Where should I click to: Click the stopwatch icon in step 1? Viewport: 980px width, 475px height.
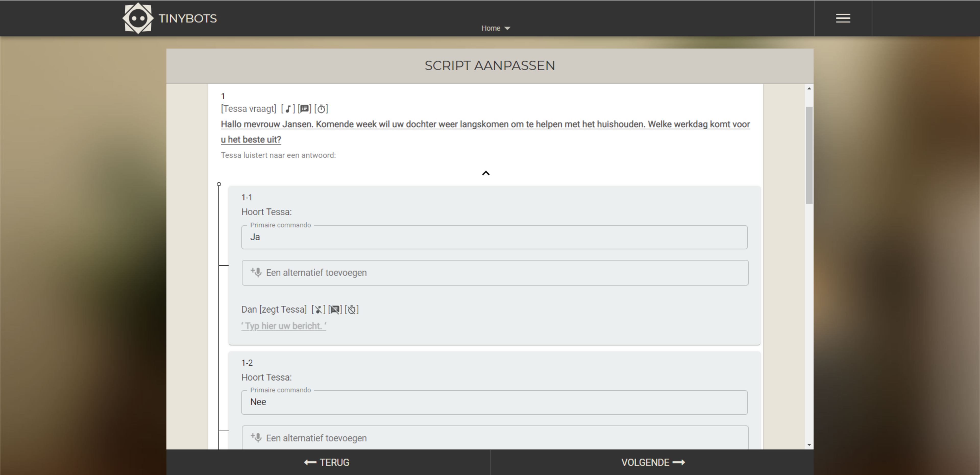321,109
